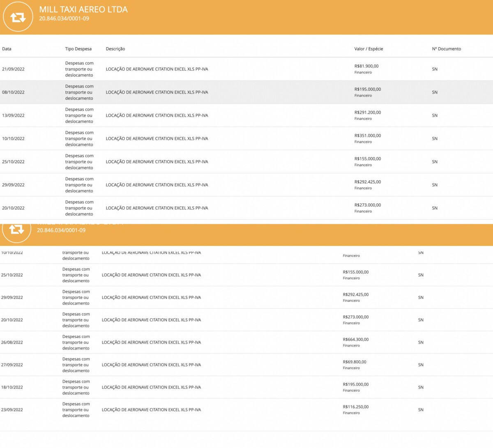Click the R$664.300,00 expense value
The height and width of the screenshot is (448, 493).
356,340
